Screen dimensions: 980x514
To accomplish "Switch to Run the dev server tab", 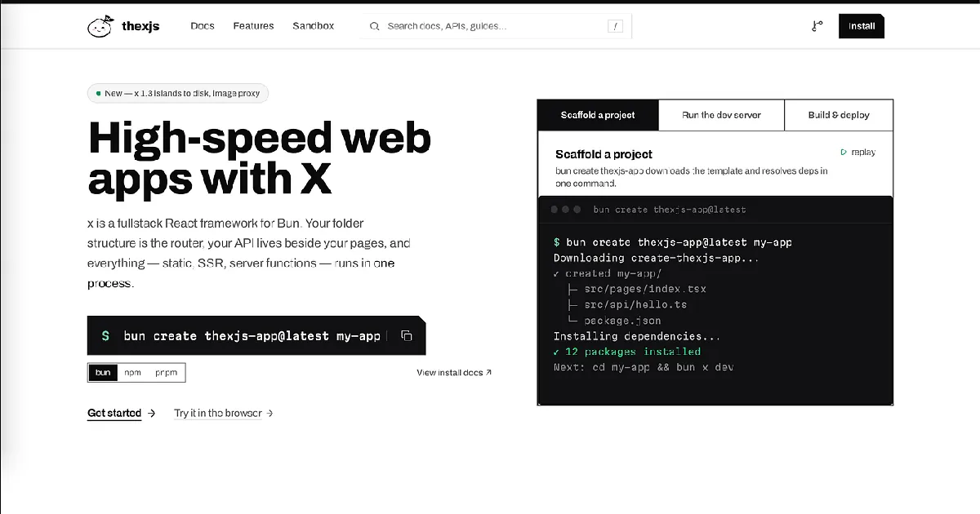I will (x=721, y=115).
